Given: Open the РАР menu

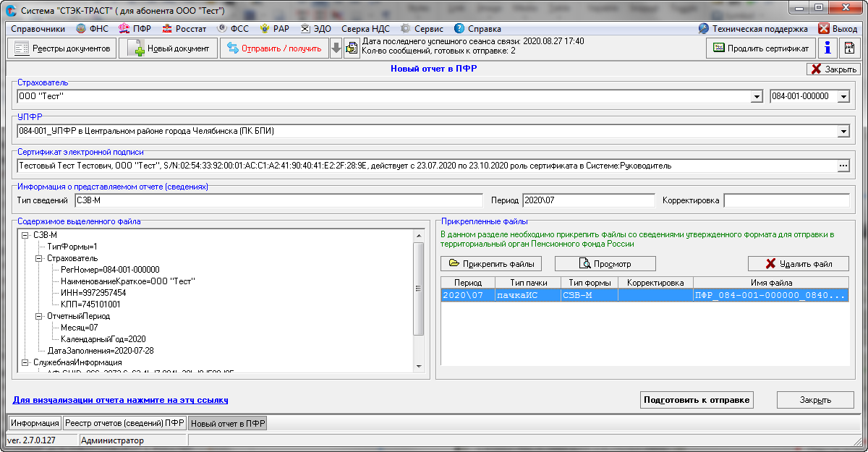Looking at the screenshot, I should click(274, 29).
